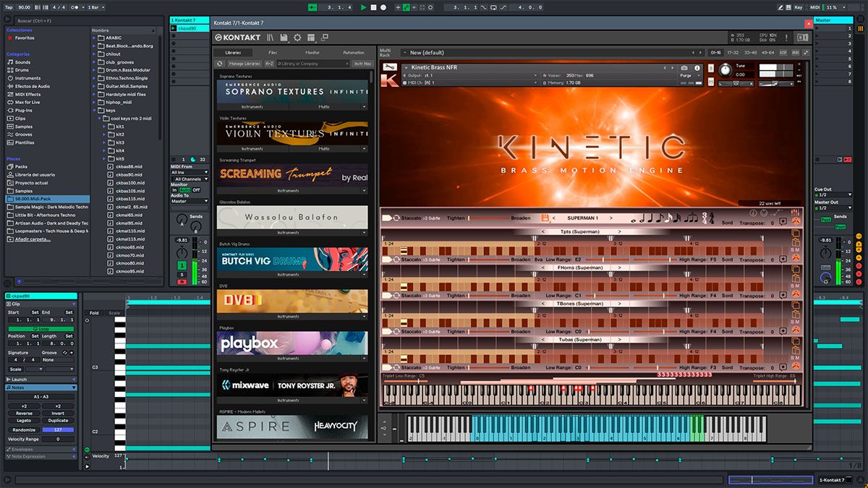Open Sounds category in Ableton browser
The image size is (868, 488).
click(23, 62)
